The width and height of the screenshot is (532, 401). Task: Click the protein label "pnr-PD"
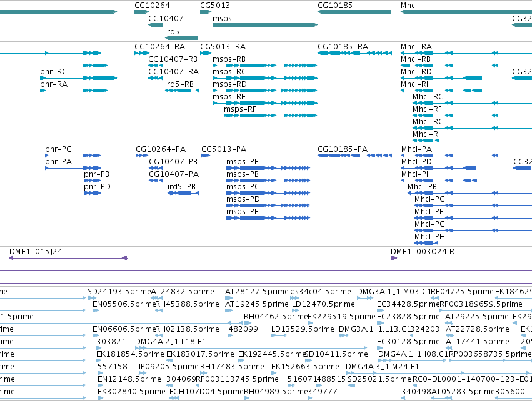click(x=97, y=187)
